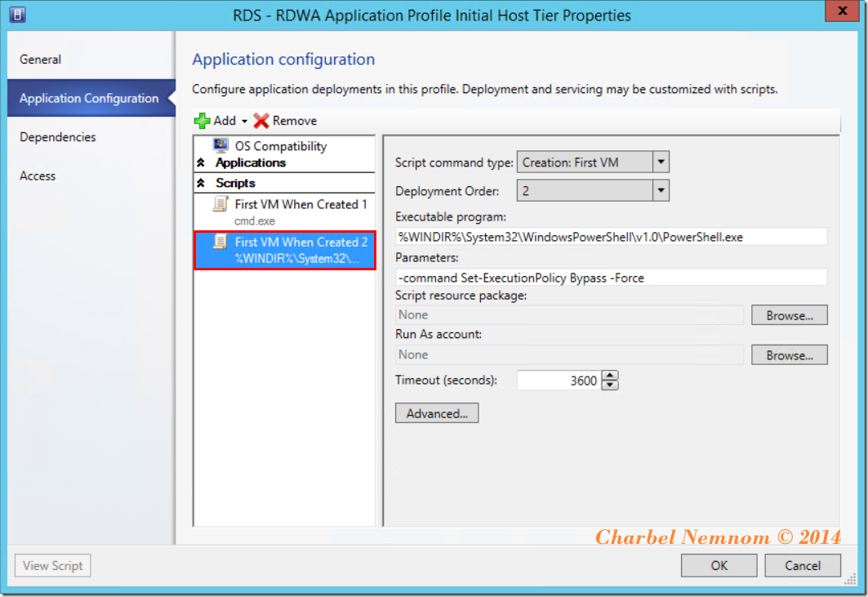Click the Run As account field

click(x=569, y=354)
